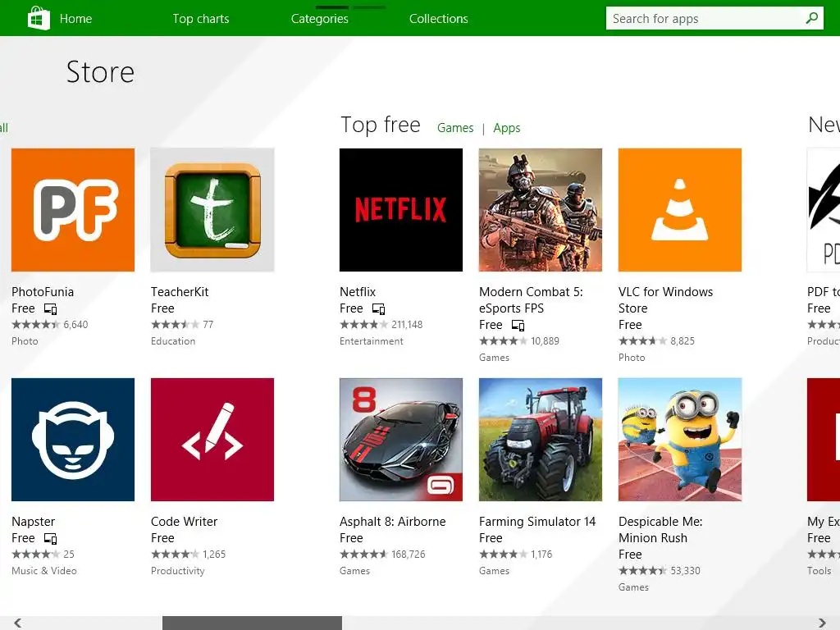Screen dimensions: 840x630
Task: Filter Top free by Apps
Action: pyautogui.click(x=507, y=128)
